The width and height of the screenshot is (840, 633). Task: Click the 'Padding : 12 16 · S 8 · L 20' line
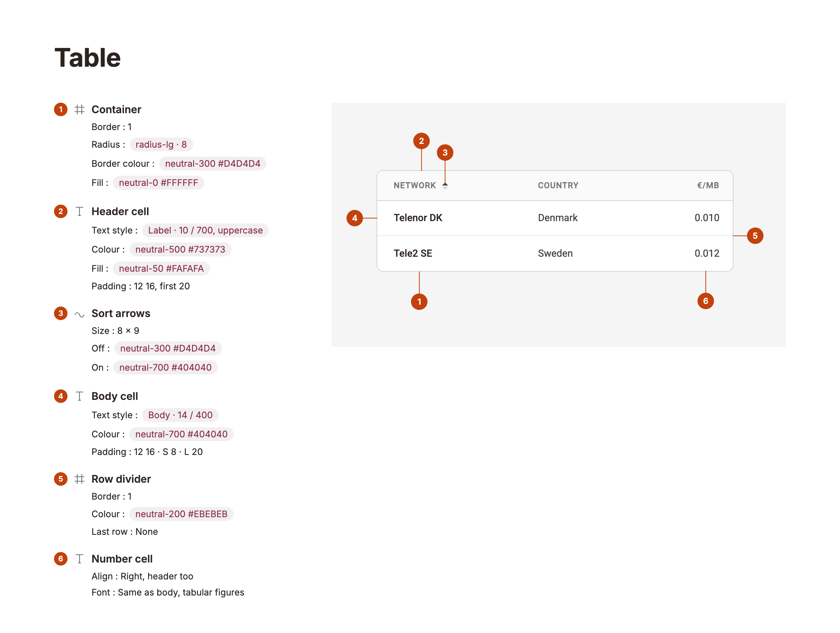[x=147, y=452]
